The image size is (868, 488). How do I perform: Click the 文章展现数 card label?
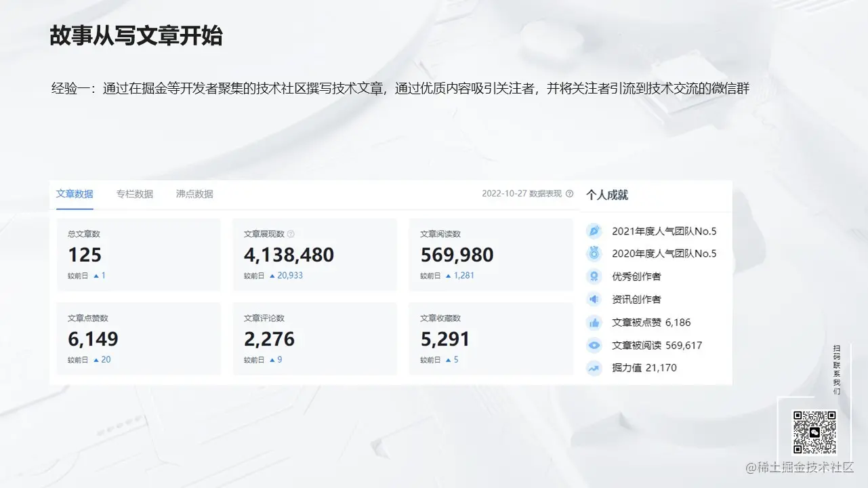point(264,234)
